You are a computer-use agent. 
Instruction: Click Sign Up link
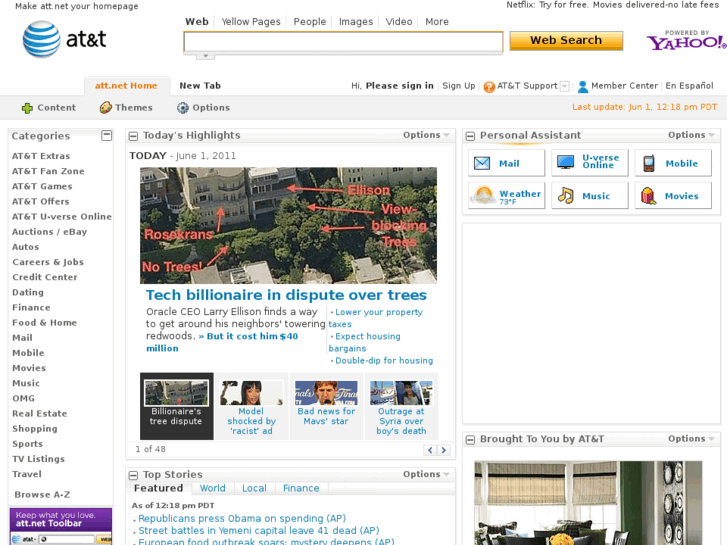click(x=459, y=86)
